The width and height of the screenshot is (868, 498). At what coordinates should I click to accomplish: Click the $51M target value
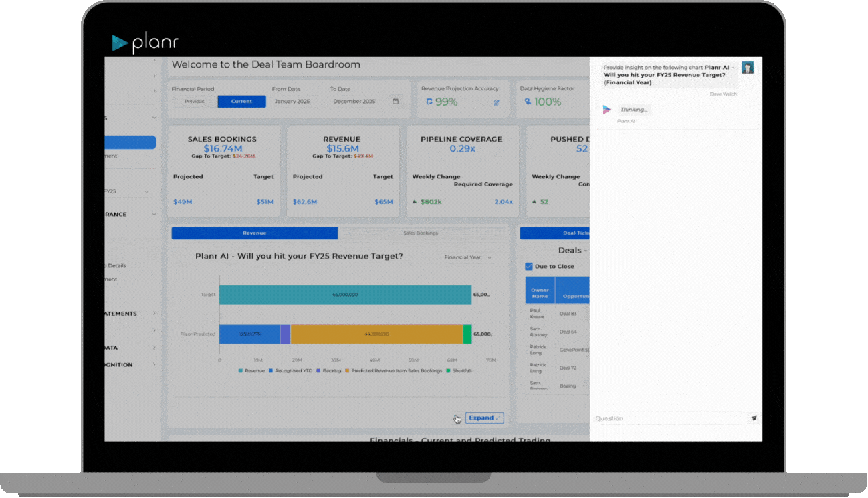click(265, 202)
